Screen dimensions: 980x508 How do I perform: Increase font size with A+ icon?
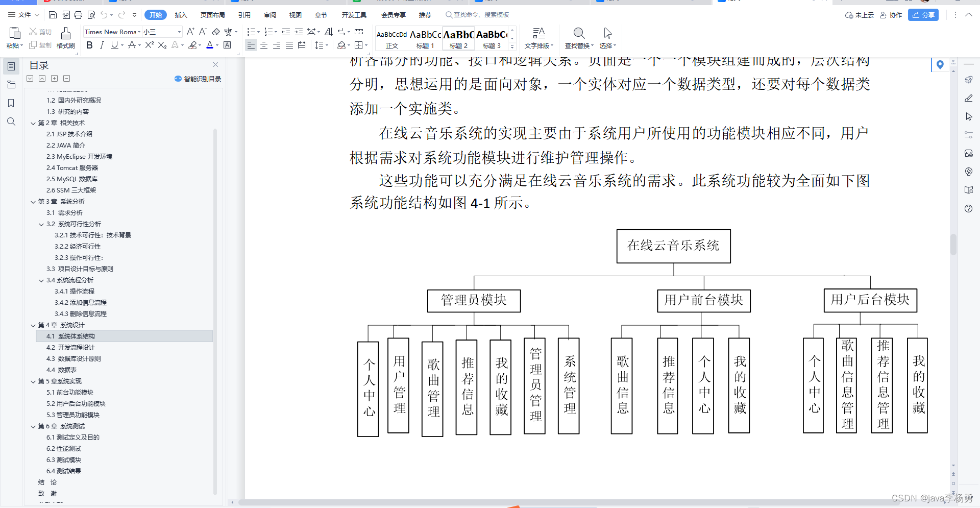click(190, 32)
